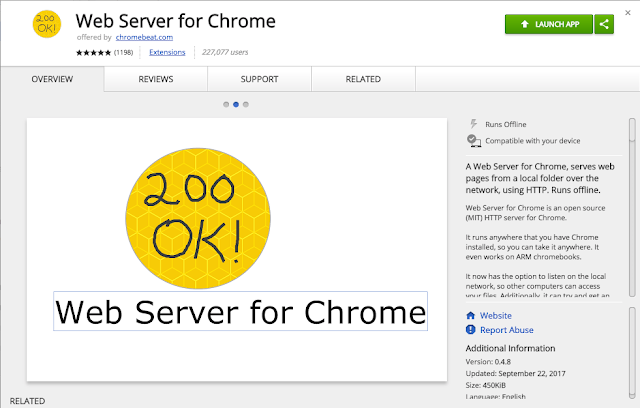
Task: Select the second screenshot carousel dot
Action: (x=236, y=104)
